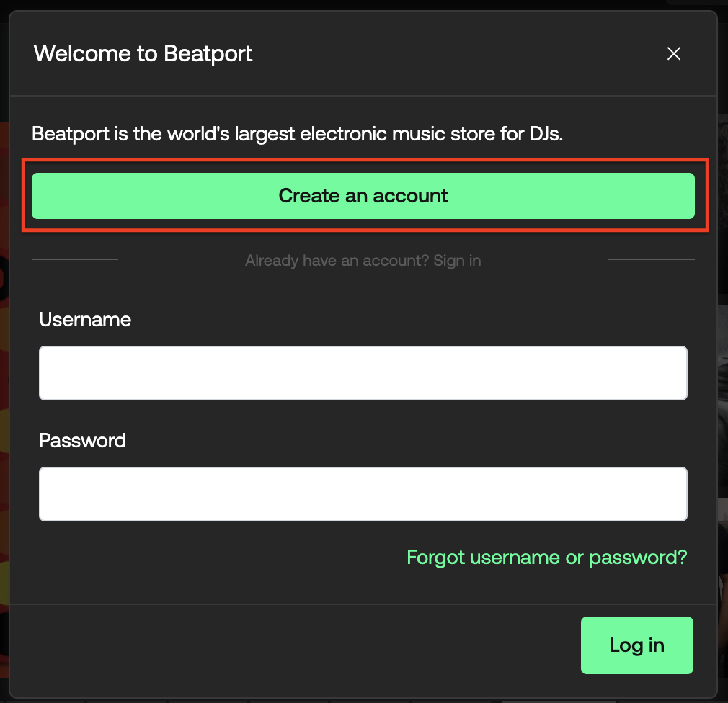Focus the Username input field
The image size is (728, 703).
(x=363, y=373)
